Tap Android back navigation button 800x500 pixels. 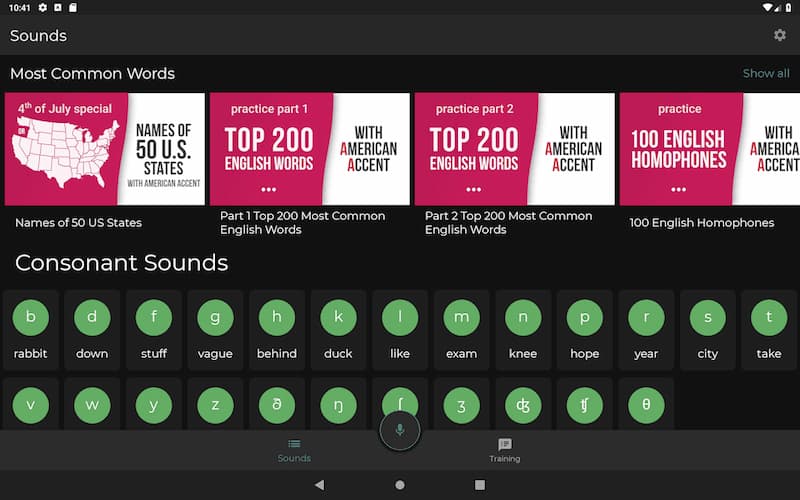[319, 485]
